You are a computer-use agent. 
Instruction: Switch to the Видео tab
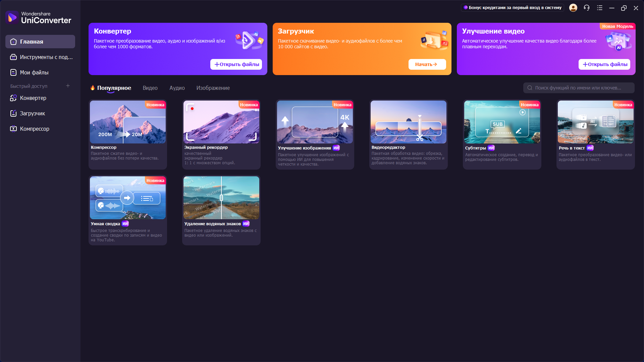pyautogui.click(x=150, y=88)
